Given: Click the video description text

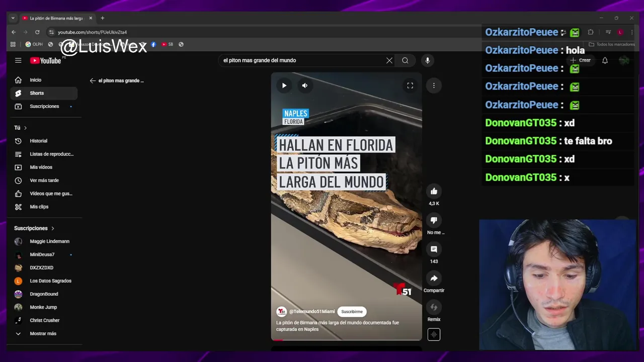Looking at the screenshot, I should click(338, 326).
